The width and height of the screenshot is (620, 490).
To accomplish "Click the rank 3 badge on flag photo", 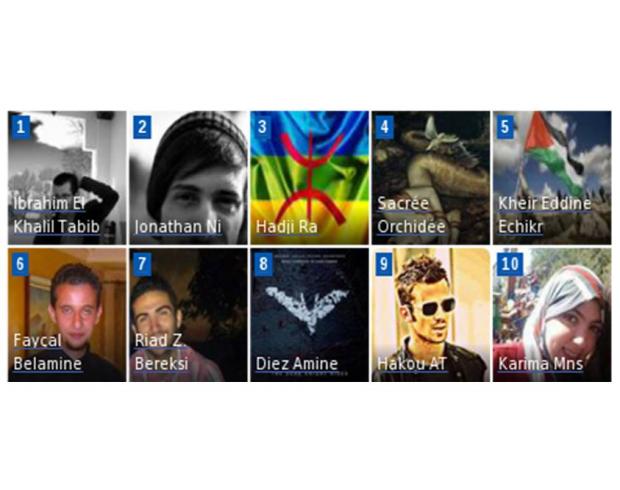I will point(263,127).
